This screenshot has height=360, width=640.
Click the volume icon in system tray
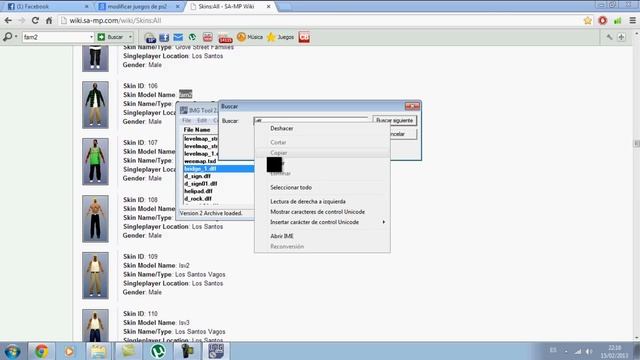tap(589, 351)
